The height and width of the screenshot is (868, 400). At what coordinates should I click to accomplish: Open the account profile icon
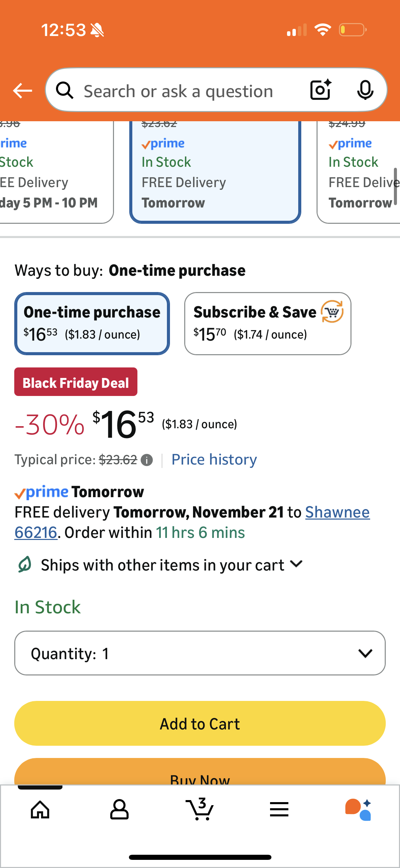click(119, 810)
